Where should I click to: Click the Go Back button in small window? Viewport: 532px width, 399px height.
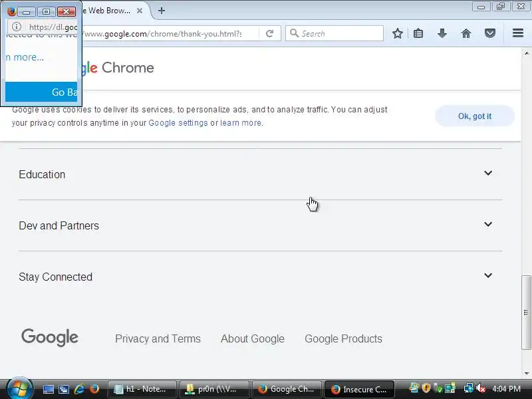click(41, 92)
